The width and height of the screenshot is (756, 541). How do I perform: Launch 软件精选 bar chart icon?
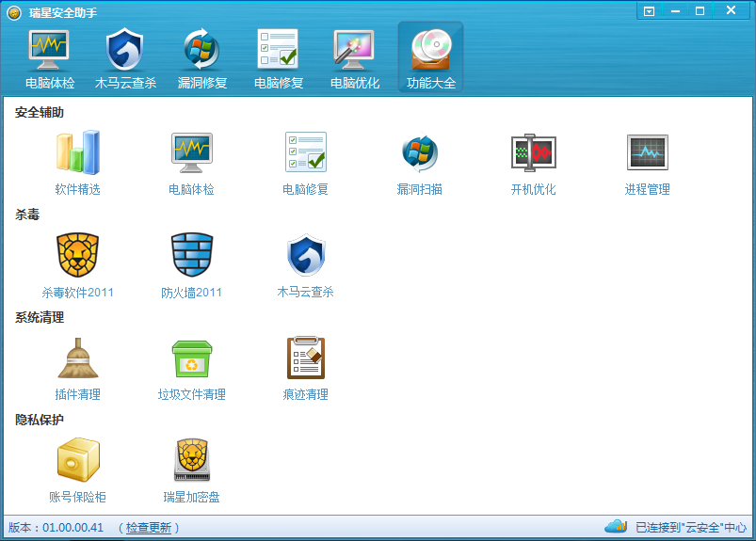[x=77, y=152]
